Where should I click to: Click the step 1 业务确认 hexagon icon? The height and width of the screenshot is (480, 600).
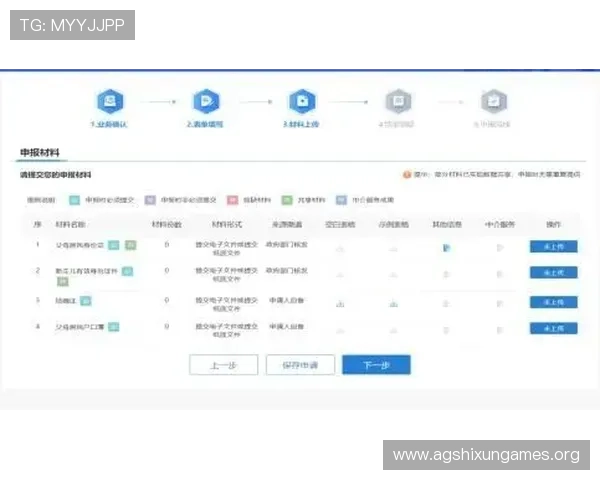[x=110, y=101]
